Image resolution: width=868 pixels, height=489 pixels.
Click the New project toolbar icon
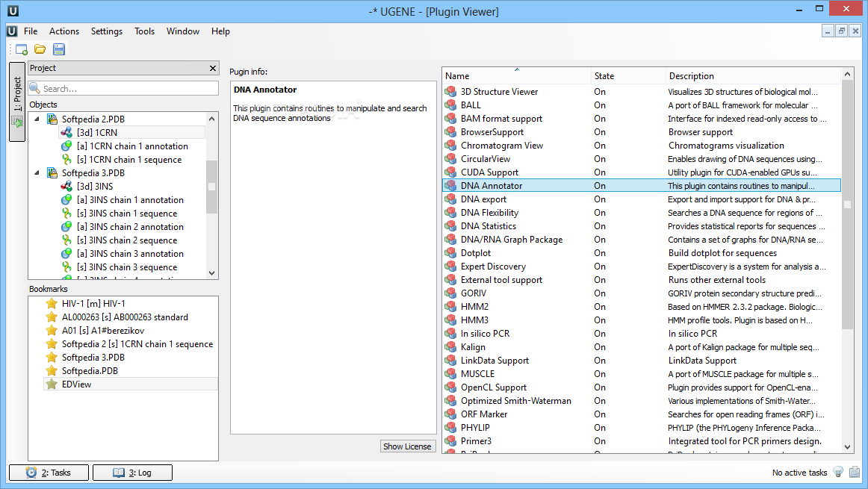click(22, 50)
